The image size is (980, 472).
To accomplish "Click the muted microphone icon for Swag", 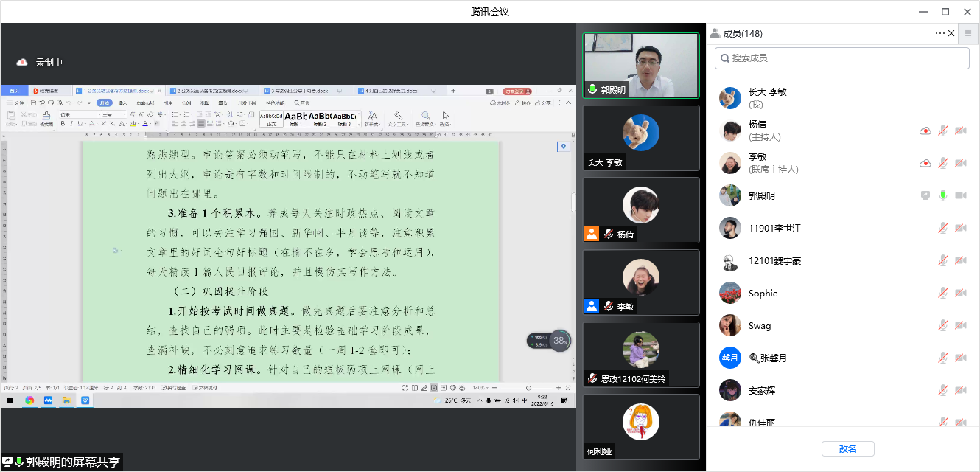I will [942, 326].
